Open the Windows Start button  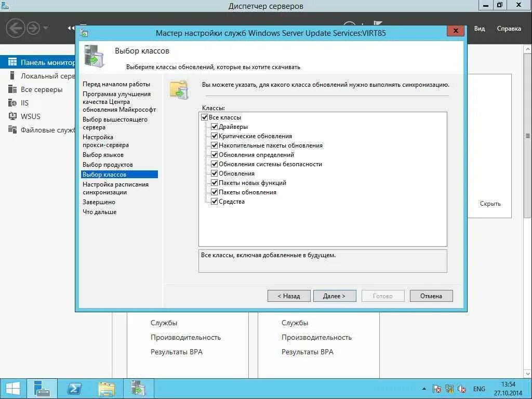pyautogui.click(x=12, y=389)
